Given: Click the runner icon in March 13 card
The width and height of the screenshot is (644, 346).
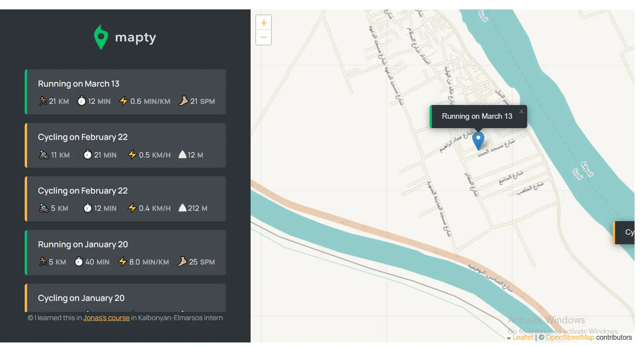Looking at the screenshot, I should tap(43, 101).
